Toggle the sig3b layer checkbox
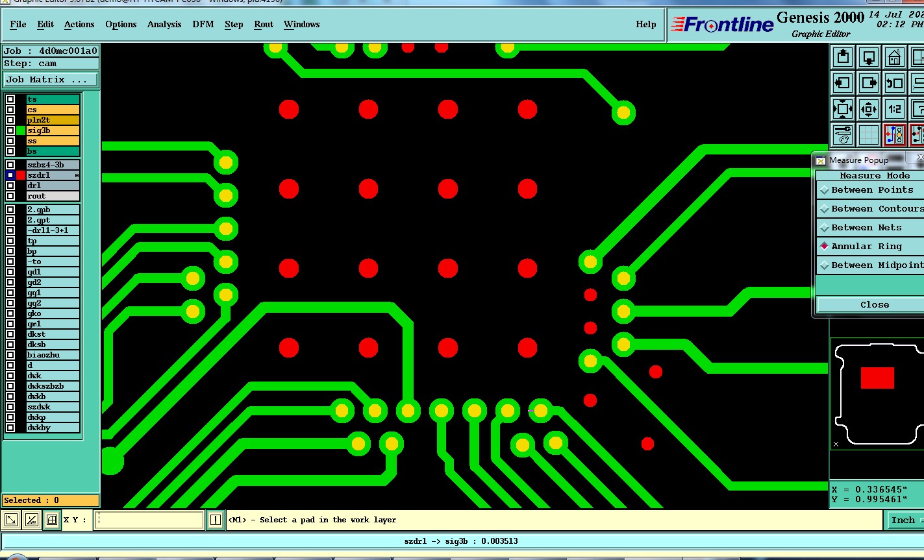The height and width of the screenshot is (560, 924). (x=10, y=130)
